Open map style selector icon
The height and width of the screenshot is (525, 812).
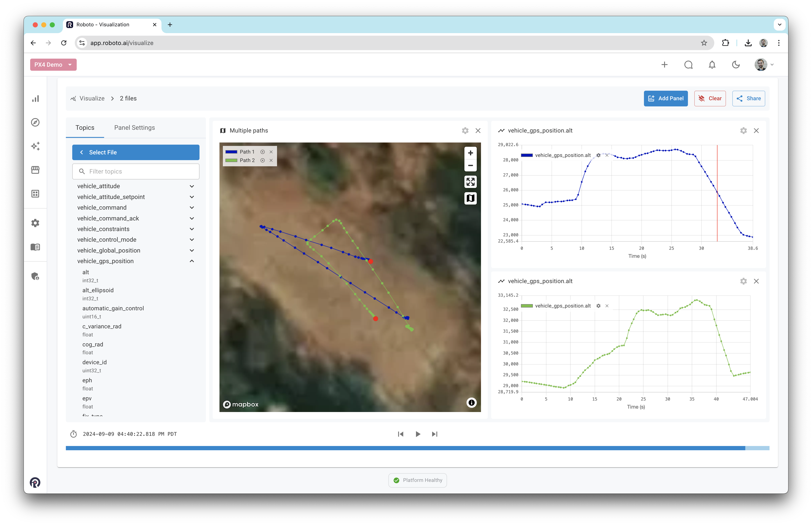click(x=470, y=198)
